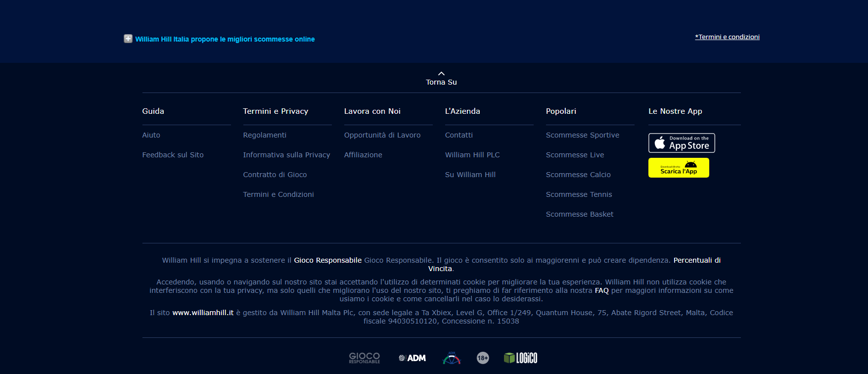The image size is (868, 374).
Task: Select the Le Nostre App heading
Action: (x=675, y=111)
